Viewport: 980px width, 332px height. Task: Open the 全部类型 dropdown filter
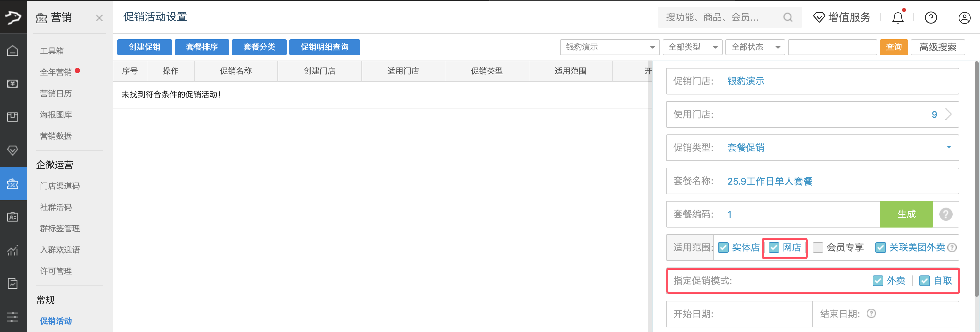pyautogui.click(x=692, y=47)
